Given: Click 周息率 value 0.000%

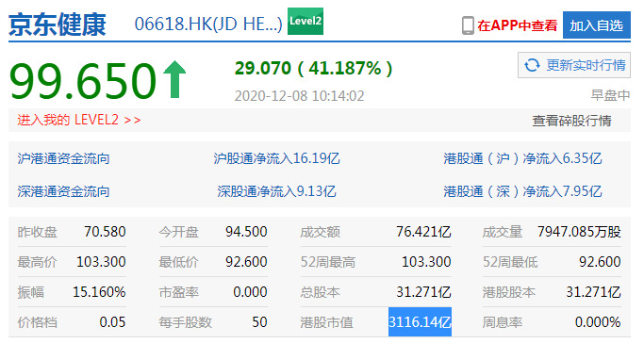Looking at the screenshot, I should [598, 321].
